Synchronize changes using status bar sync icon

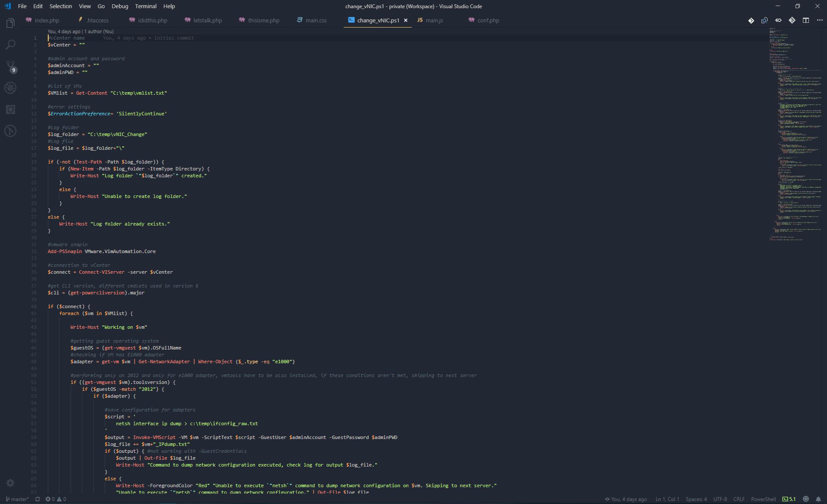[x=37, y=499]
